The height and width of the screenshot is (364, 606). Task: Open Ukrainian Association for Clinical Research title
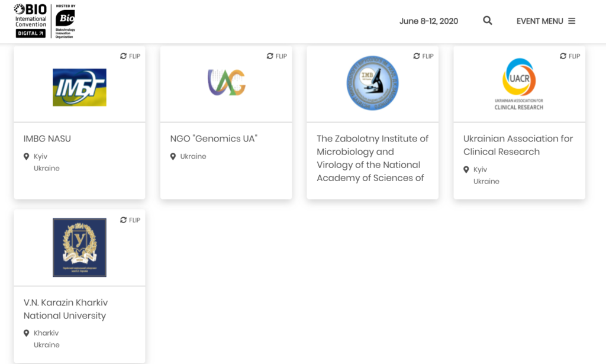point(518,145)
